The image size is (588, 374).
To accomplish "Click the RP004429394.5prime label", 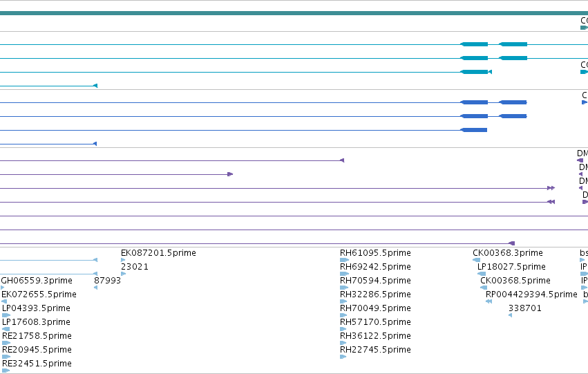I will (531, 294).
